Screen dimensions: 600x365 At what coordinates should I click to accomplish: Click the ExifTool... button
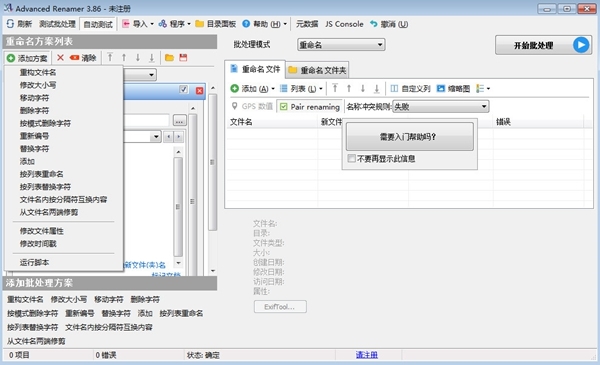click(280, 307)
